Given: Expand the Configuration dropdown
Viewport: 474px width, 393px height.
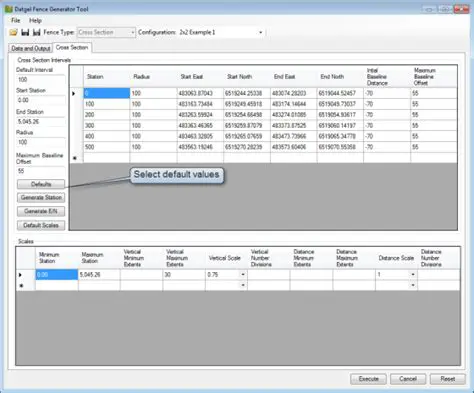Looking at the screenshot, I should pyautogui.click(x=261, y=32).
